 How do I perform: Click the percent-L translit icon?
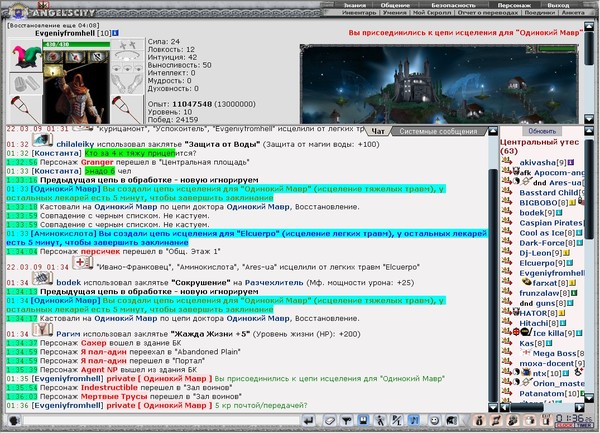tap(396, 421)
